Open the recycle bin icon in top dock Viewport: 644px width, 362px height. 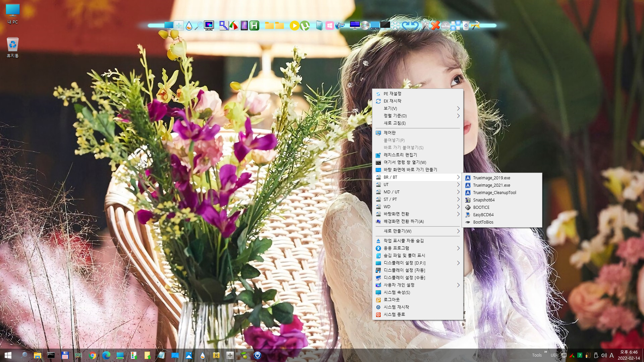click(x=466, y=25)
